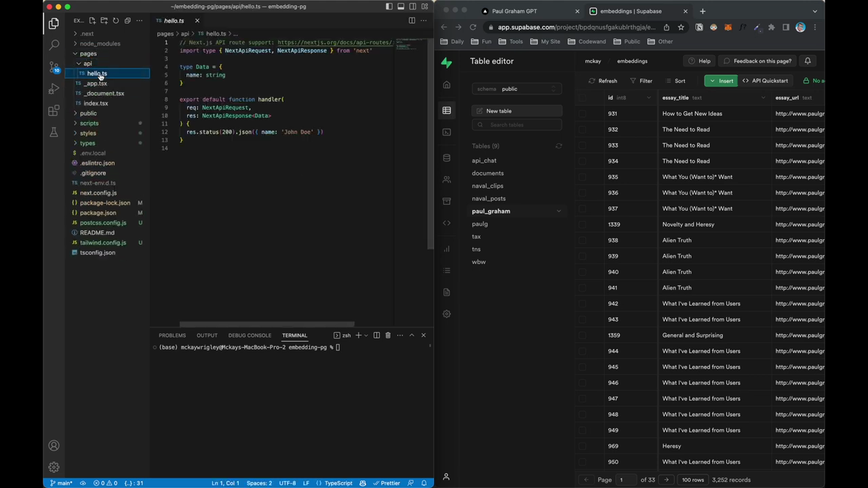
Task: Expand the styles folder in Explorer
Action: [75, 133]
